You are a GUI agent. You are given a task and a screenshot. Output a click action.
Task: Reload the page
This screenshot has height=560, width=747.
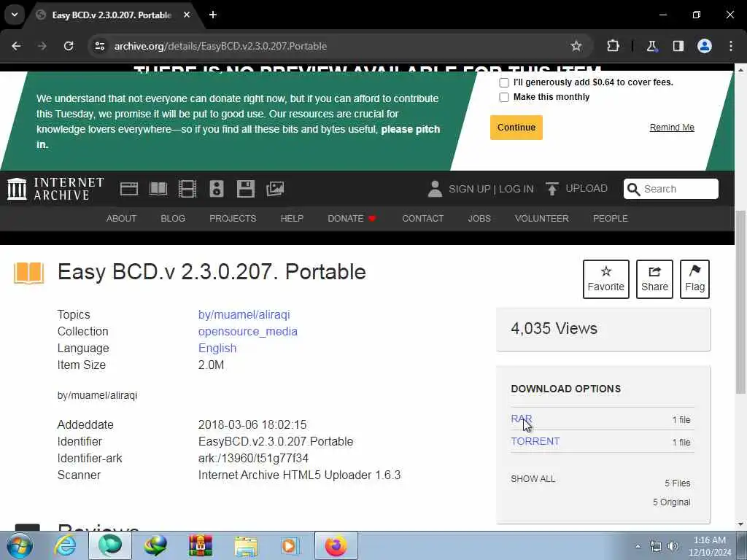69,46
